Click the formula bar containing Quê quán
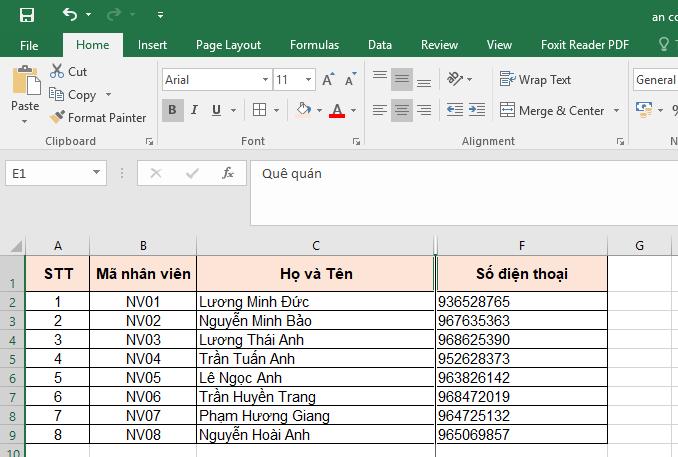The height and width of the screenshot is (457, 678). (x=464, y=193)
